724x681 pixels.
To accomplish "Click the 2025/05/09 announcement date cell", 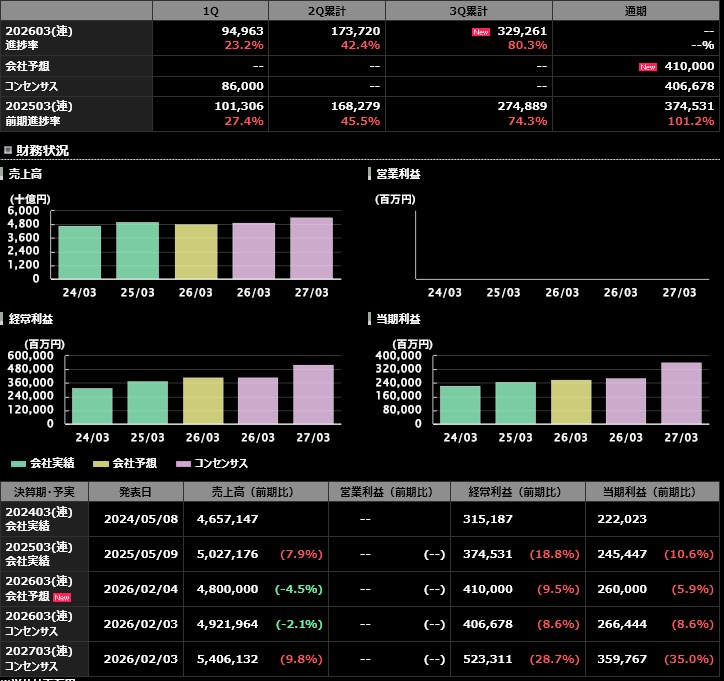I will click(136, 554).
